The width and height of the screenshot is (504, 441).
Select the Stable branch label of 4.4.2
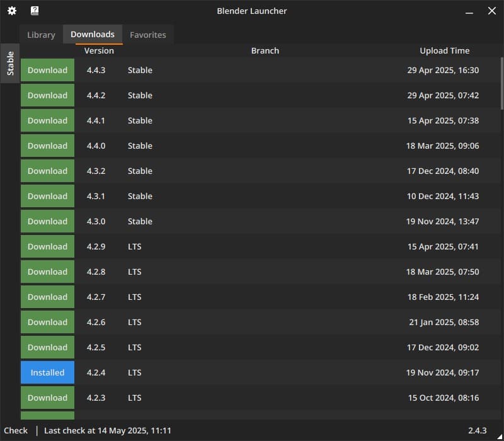pyautogui.click(x=140, y=95)
